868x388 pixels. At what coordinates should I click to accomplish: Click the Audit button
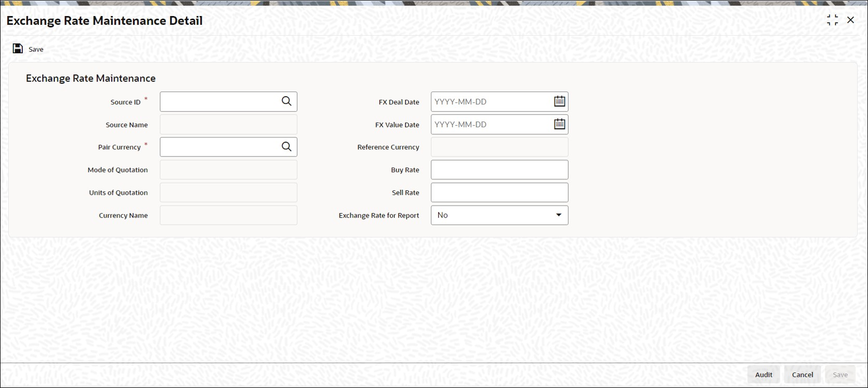[x=764, y=375]
